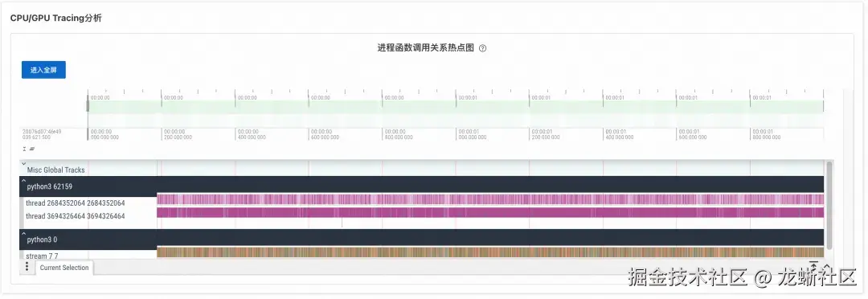Click the 00:00:01 200 000 000 ruler mark
Image resolution: width=868 pixels, height=299 pixels.
545,134
